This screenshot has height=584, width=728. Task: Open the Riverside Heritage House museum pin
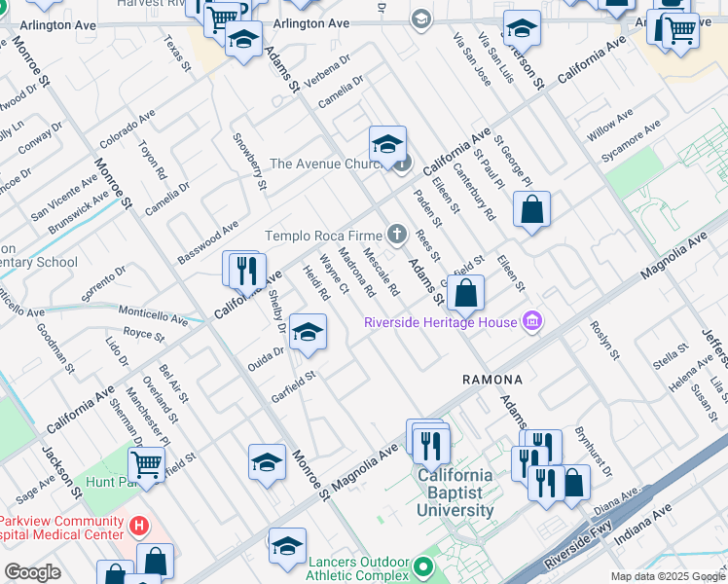tap(532, 321)
